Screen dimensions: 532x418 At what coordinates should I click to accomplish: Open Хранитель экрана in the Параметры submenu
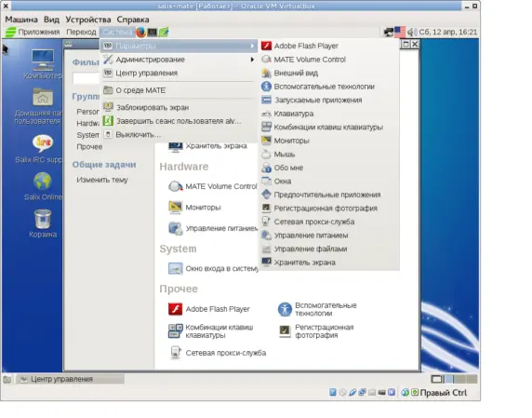(x=328, y=263)
